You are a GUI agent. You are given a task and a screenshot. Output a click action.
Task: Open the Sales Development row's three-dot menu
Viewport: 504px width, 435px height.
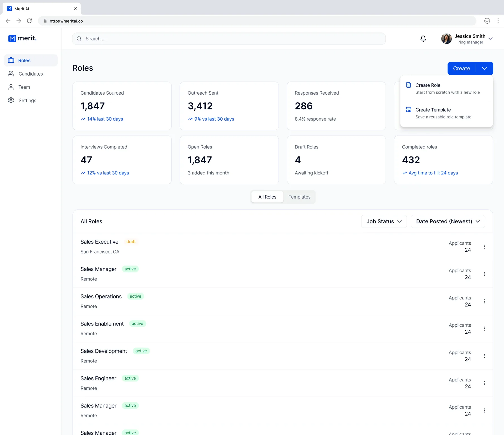[484, 356]
